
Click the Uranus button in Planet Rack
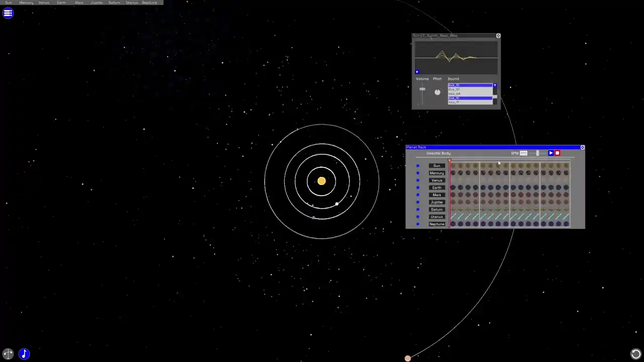[437, 217]
